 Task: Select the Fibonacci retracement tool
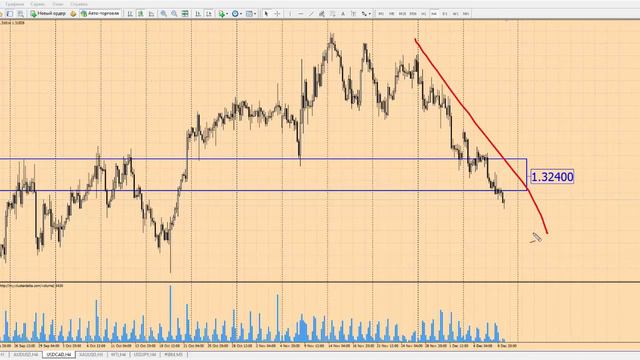click(333, 13)
